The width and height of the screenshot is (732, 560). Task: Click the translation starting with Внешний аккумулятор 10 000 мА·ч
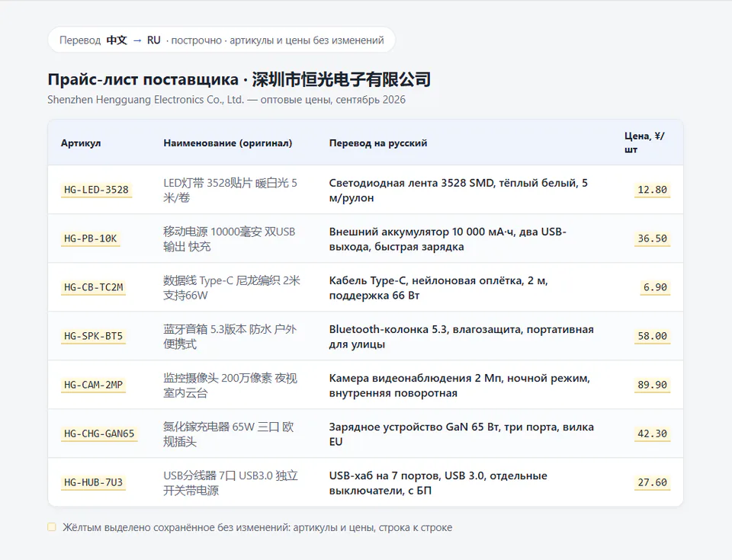[448, 239]
